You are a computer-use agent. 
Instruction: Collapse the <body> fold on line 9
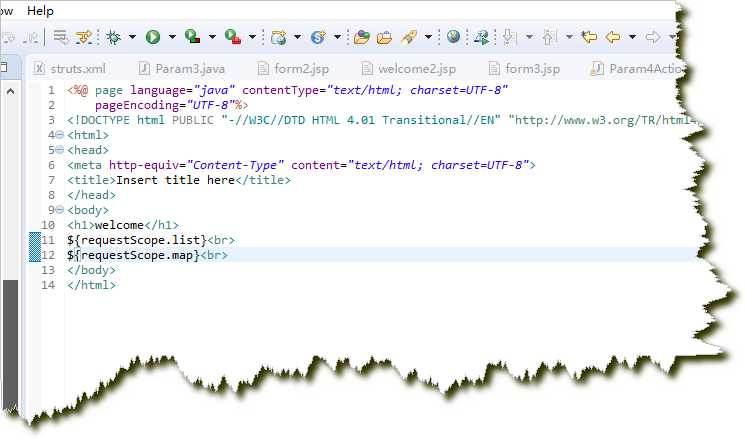coord(59,210)
